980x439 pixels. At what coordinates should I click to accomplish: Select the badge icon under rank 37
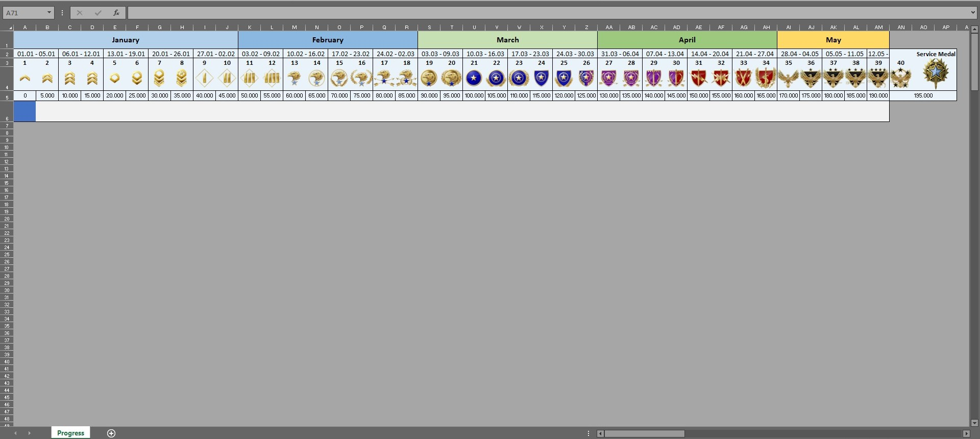pyautogui.click(x=833, y=78)
